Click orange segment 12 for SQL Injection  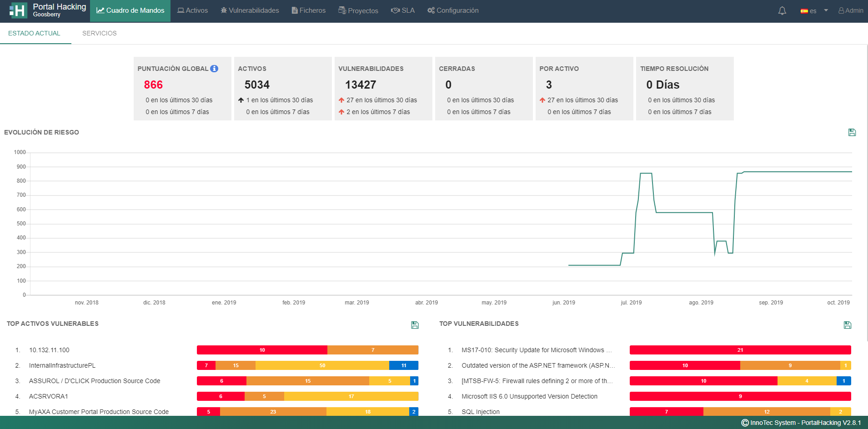pyautogui.click(x=767, y=412)
